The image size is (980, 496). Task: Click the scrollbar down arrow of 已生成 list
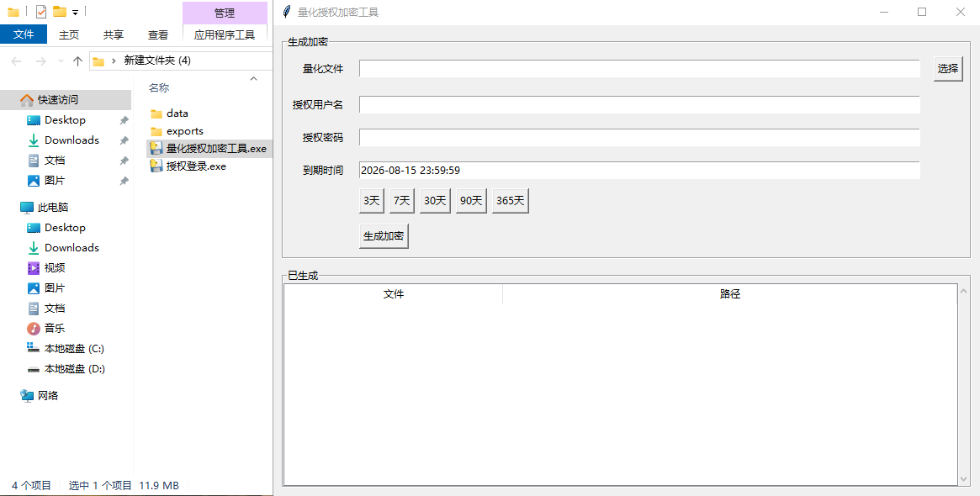pyautogui.click(x=963, y=479)
